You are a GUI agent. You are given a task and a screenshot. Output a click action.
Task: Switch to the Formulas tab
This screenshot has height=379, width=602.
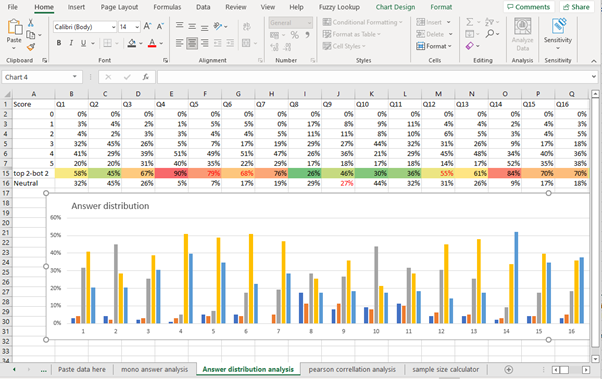(x=167, y=7)
